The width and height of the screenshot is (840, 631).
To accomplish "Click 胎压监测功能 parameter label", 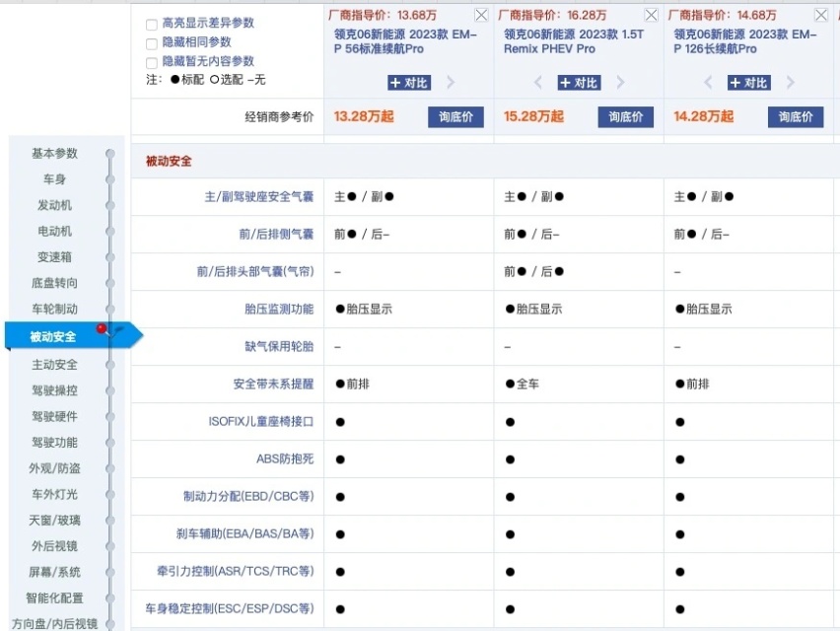I will tap(279, 309).
